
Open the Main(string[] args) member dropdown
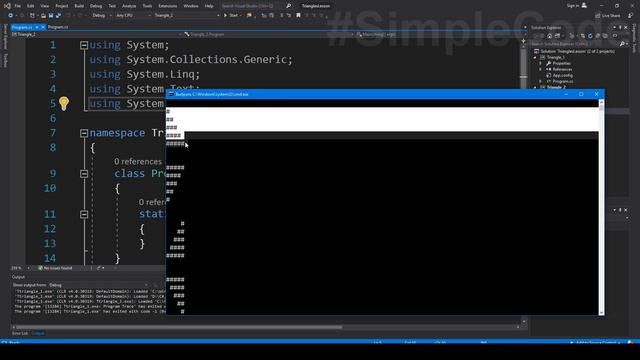(440, 35)
